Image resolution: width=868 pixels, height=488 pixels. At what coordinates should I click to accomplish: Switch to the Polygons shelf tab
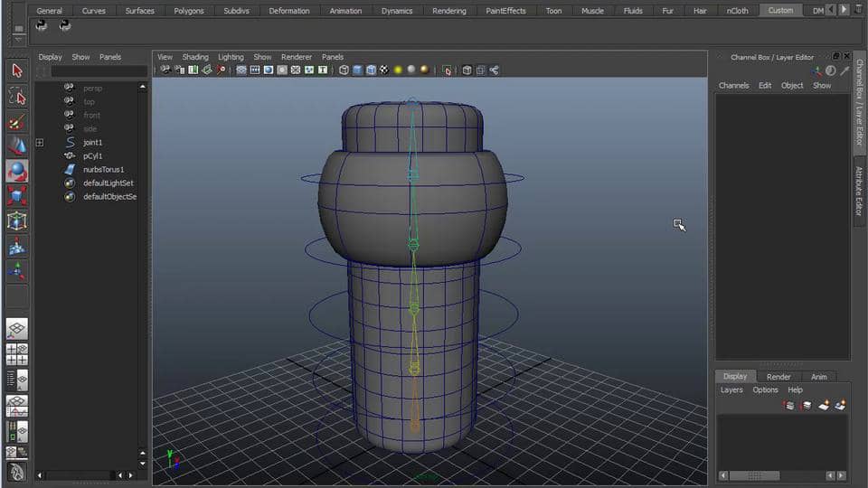click(189, 11)
